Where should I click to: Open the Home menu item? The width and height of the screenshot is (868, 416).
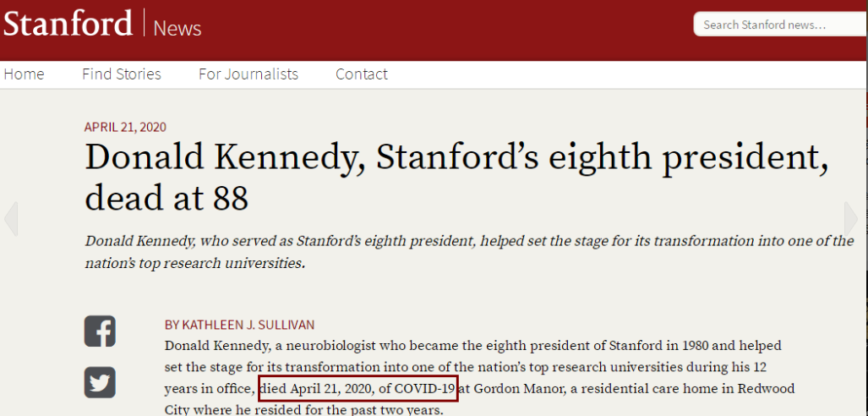tap(24, 74)
